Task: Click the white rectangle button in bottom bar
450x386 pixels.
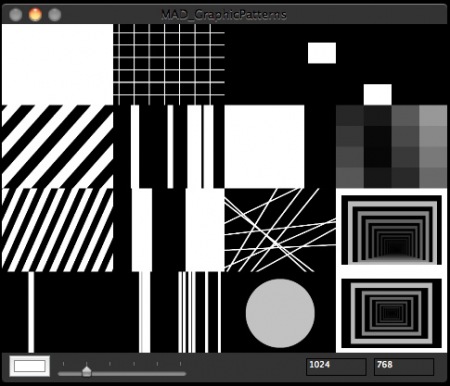Action: coord(30,366)
